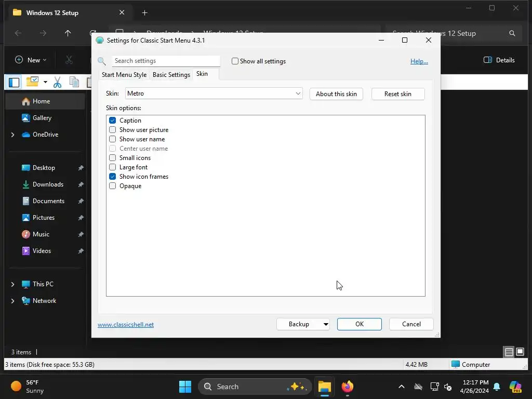The image size is (532, 399).
Task: Open the folder options dropdown arrow in Explorer toolbar
Action: click(45, 82)
